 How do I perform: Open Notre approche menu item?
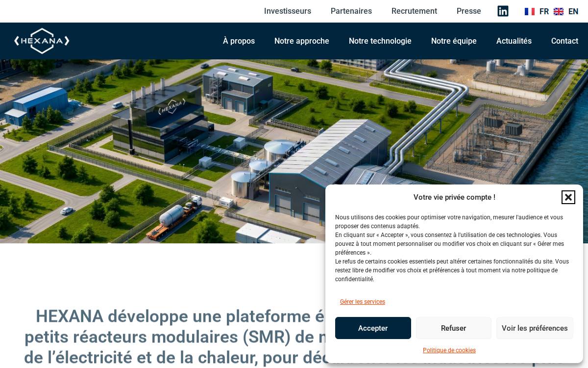click(x=302, y=41)
